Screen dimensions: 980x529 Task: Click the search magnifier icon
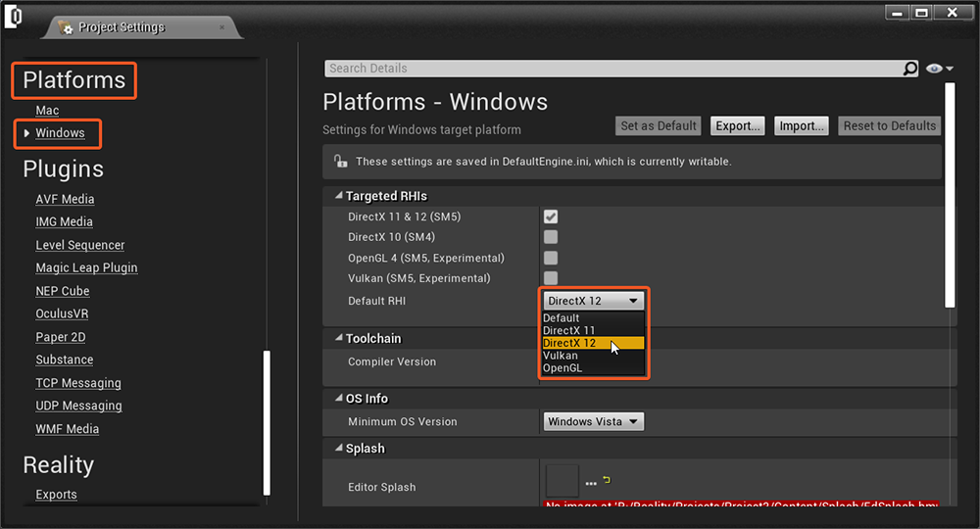click(910, 69)
